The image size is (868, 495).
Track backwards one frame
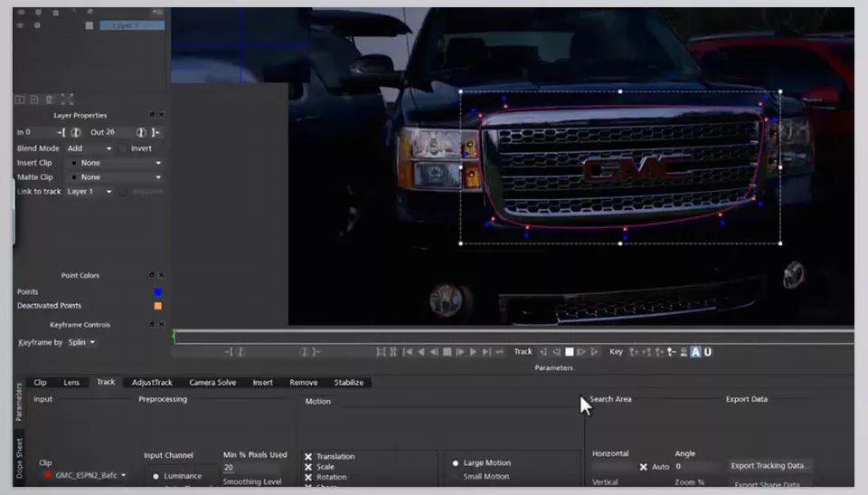[556, 352]
